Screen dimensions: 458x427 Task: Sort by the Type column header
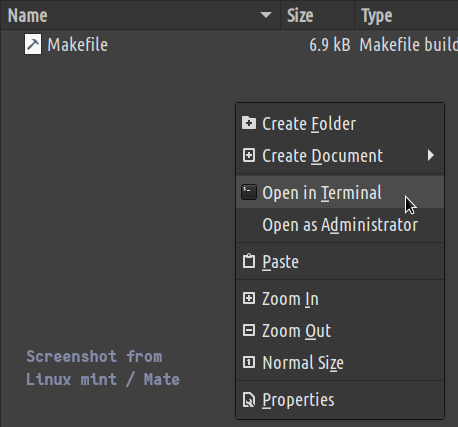(x=406, y=15)
